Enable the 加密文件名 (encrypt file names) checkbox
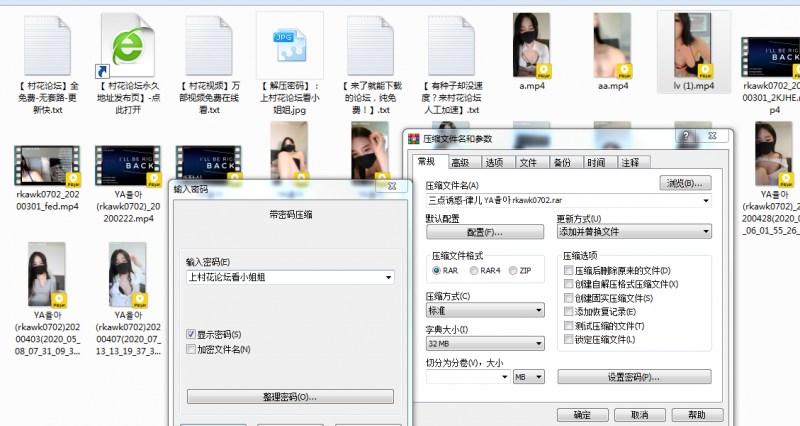Viewport: 800px width, 426px height. coord(192,349)
